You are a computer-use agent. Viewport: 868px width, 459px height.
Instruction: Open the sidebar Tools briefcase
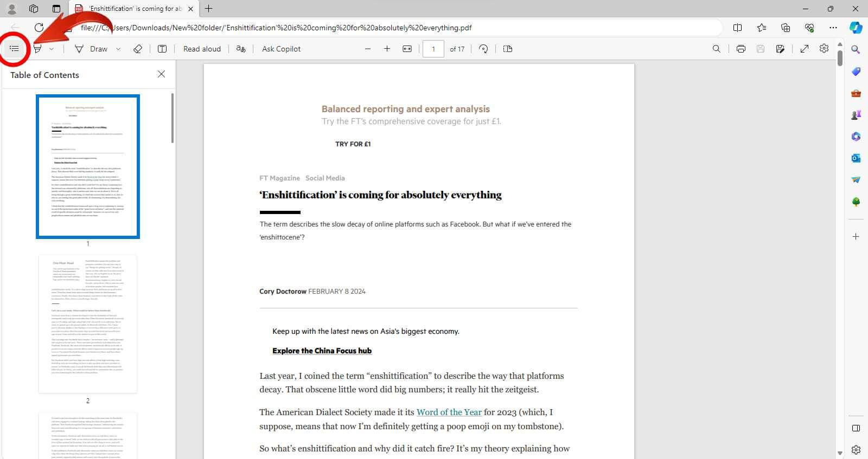856,93
